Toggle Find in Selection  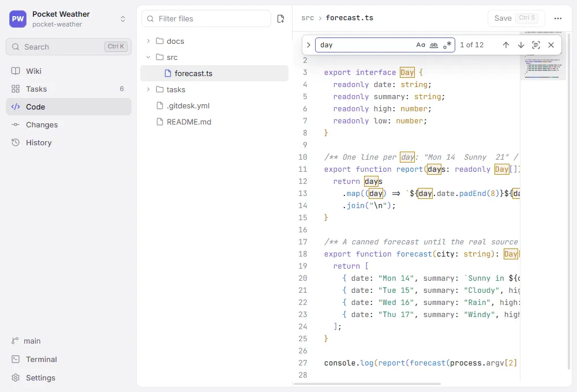coord(536,45)
